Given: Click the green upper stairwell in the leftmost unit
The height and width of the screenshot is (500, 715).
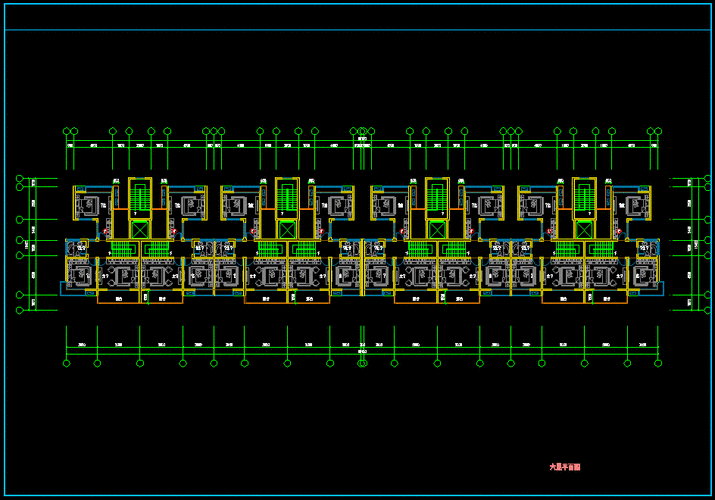Looking at the screenshot, I should pyautogui.click(x=139, y=195).
